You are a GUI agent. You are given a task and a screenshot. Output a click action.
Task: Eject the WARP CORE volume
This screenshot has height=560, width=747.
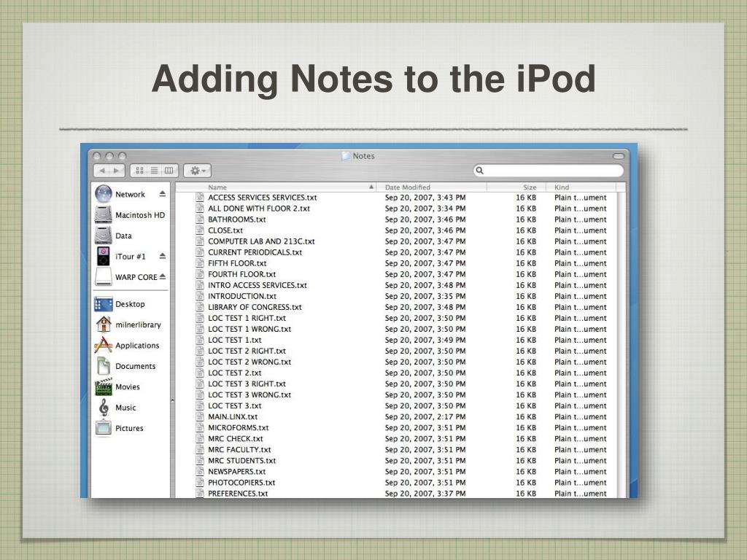tap(163, 276)
